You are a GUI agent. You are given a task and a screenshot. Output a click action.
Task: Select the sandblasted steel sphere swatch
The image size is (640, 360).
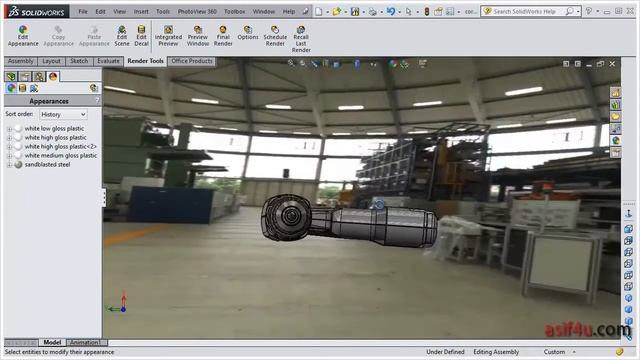click(18, 165)
